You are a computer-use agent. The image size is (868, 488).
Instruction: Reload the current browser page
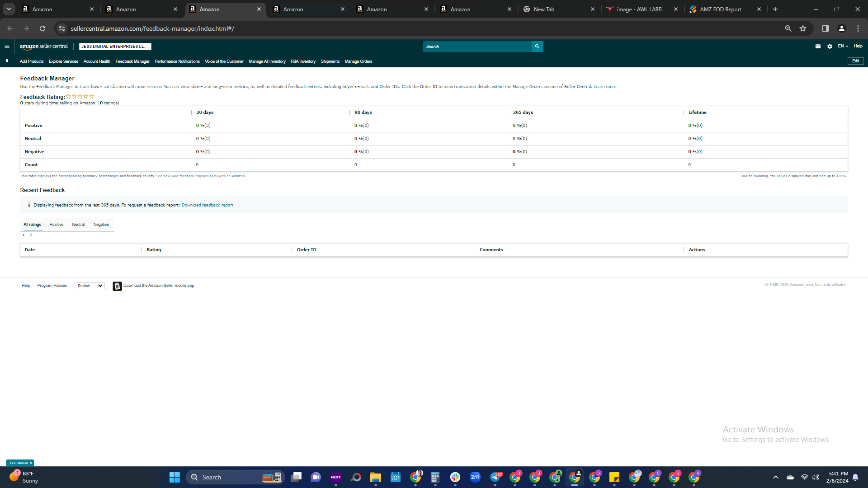point(42,28)
